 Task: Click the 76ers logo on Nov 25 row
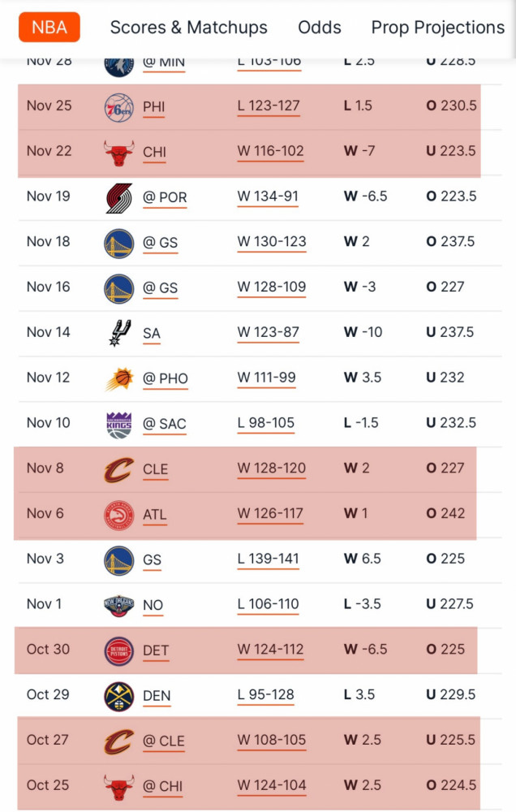click(119, 107)
